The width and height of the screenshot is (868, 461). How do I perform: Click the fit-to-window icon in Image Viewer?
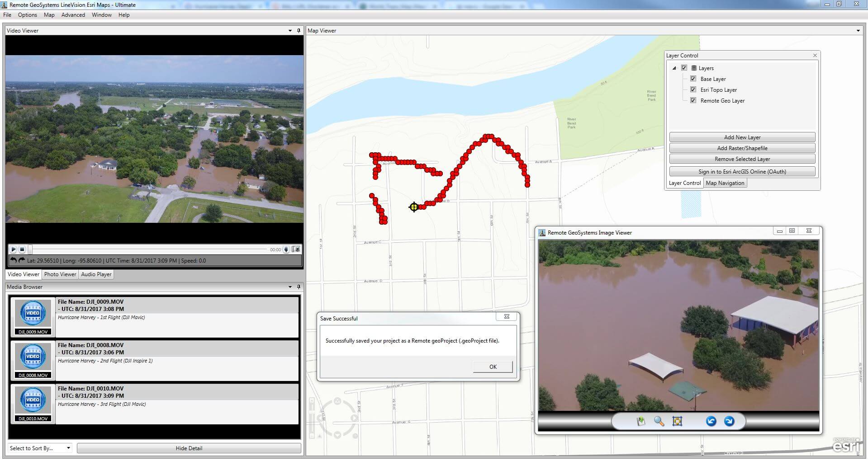(677, 421)
